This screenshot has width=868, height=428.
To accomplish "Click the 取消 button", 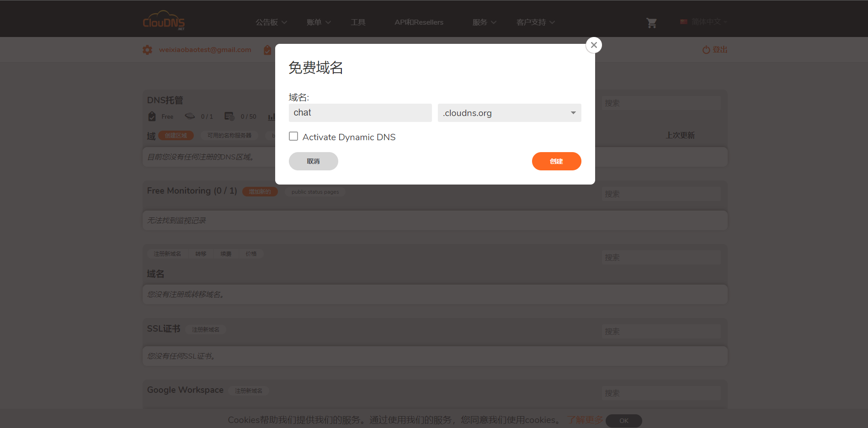I will pyautogui.click(x=313, y=161).
